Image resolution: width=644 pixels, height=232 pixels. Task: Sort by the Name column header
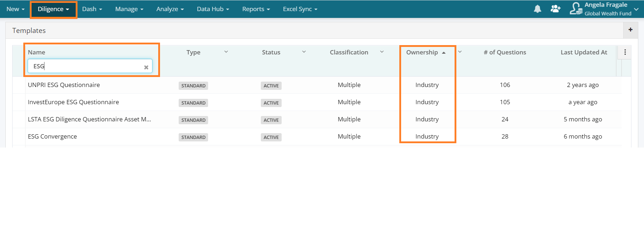point(37,52)
